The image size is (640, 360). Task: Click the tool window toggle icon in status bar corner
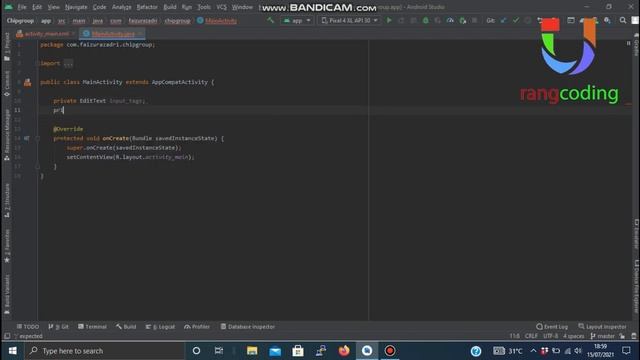tap(7, 336)
